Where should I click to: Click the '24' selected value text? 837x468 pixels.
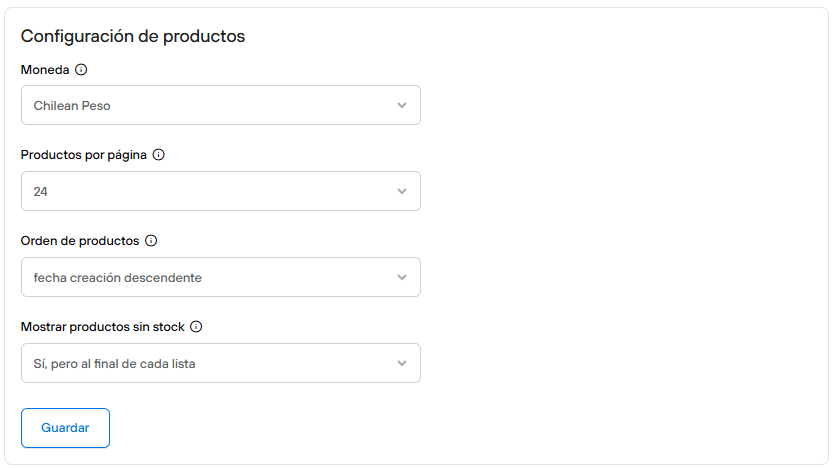point(41,191)
